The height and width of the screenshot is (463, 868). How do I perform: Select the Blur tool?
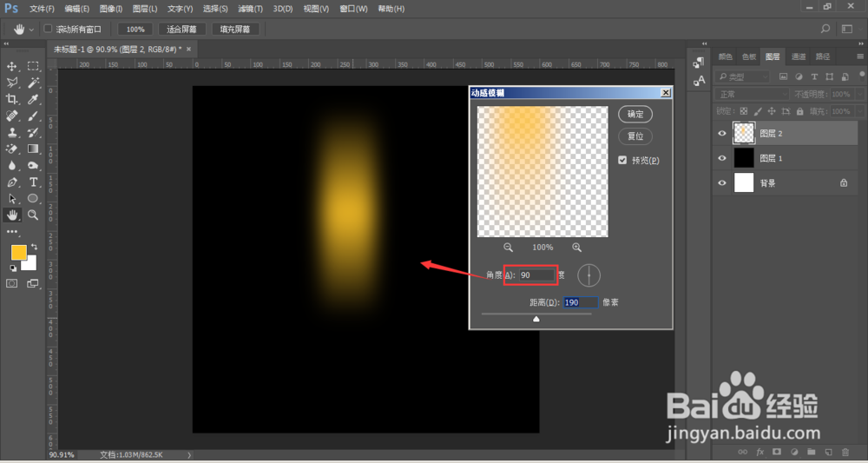(x=11, y=165)
